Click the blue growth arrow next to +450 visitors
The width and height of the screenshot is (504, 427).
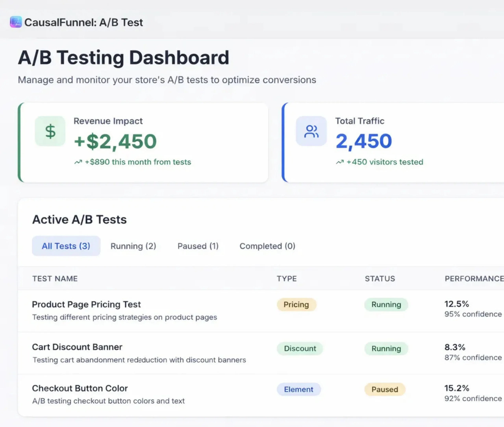click(340, 162)
